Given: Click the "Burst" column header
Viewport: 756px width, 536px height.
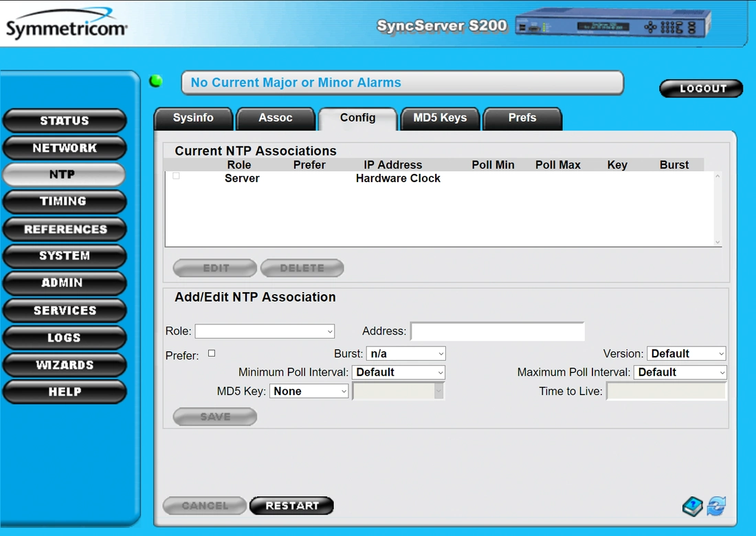Looking at the screenshot, I should 674,165.
